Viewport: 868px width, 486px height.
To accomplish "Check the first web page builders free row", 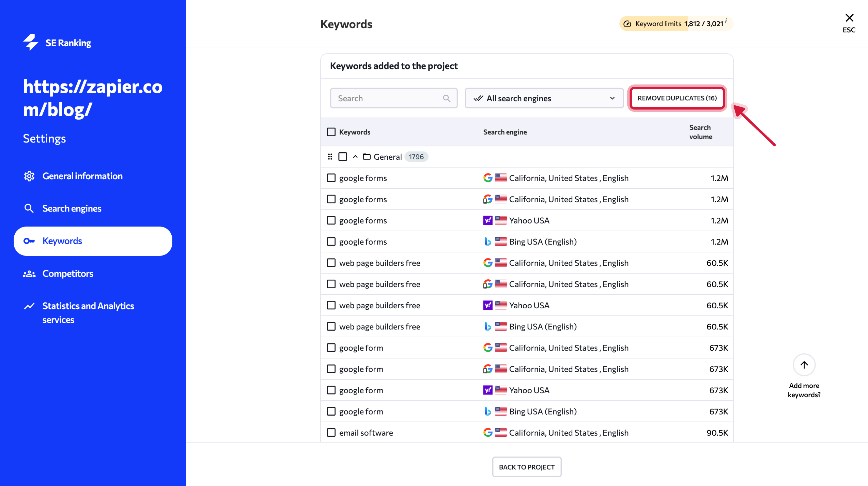I will coord(331,262).
